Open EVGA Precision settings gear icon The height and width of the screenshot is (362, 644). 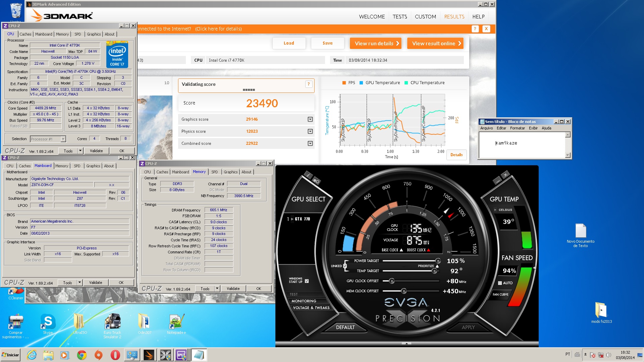pos(316,181)
